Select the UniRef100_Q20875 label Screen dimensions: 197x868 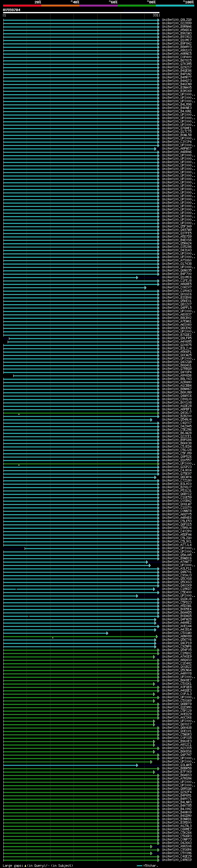click(x=177, y=345)
